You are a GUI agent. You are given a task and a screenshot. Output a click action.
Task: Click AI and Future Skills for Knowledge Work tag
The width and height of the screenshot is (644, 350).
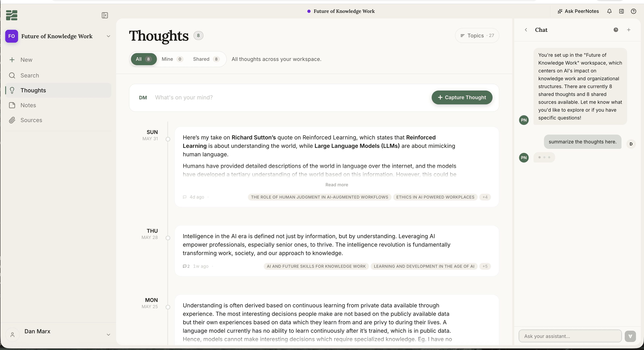coord(316,266)
